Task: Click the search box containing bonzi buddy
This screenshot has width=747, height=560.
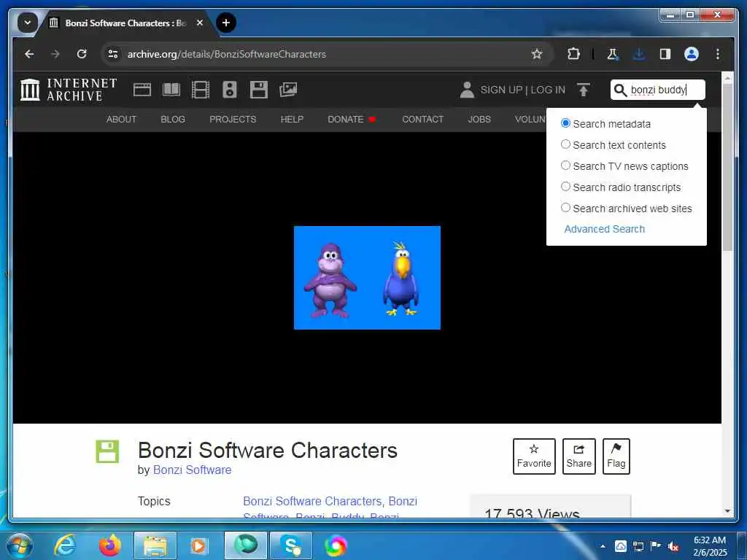Action: click(x=657, y=90)
